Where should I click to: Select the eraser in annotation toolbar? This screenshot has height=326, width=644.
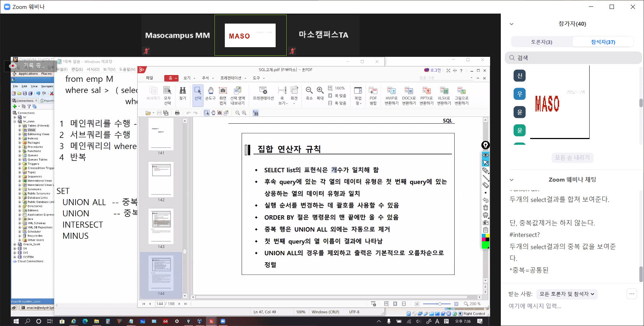[x=485, y=185]
